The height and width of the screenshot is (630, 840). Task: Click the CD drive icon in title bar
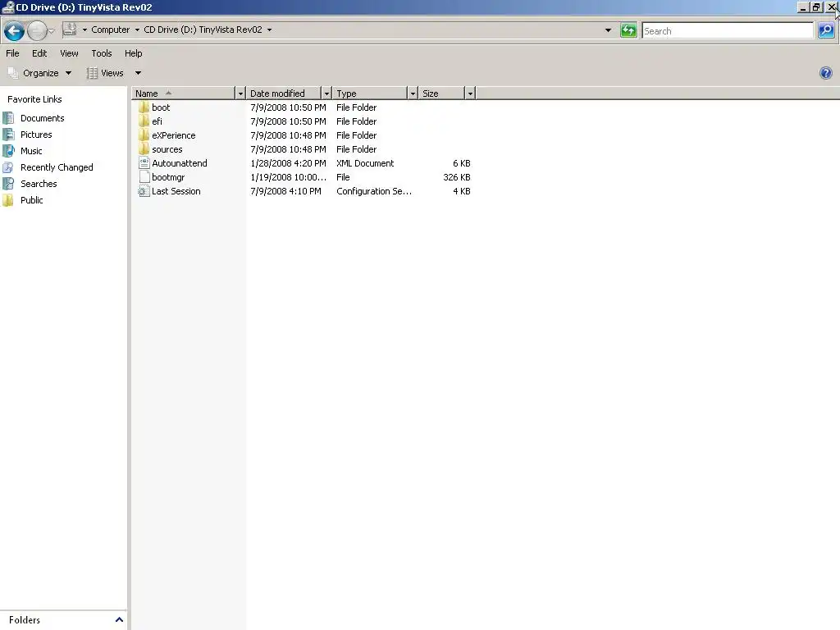[8, 7]
